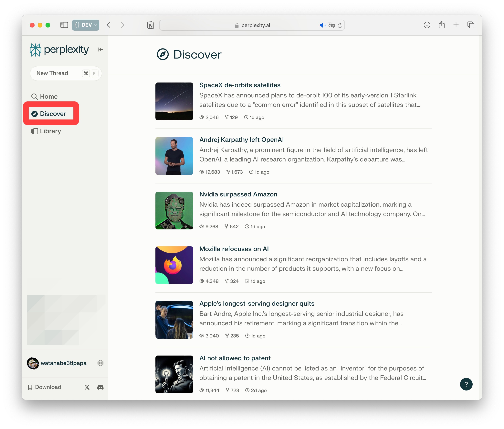This screenshot has height=429, width=504.
Task: Show the tab overview
Action: tap(471, 25)
